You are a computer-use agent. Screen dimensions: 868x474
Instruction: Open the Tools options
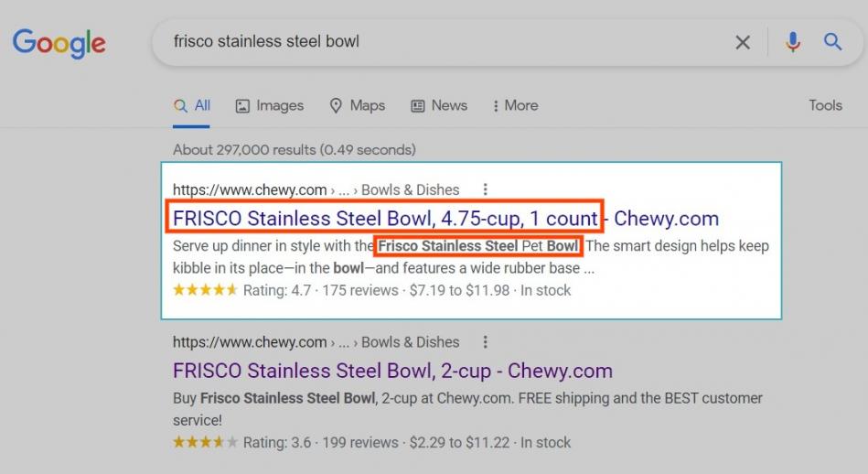click(825, 105)
